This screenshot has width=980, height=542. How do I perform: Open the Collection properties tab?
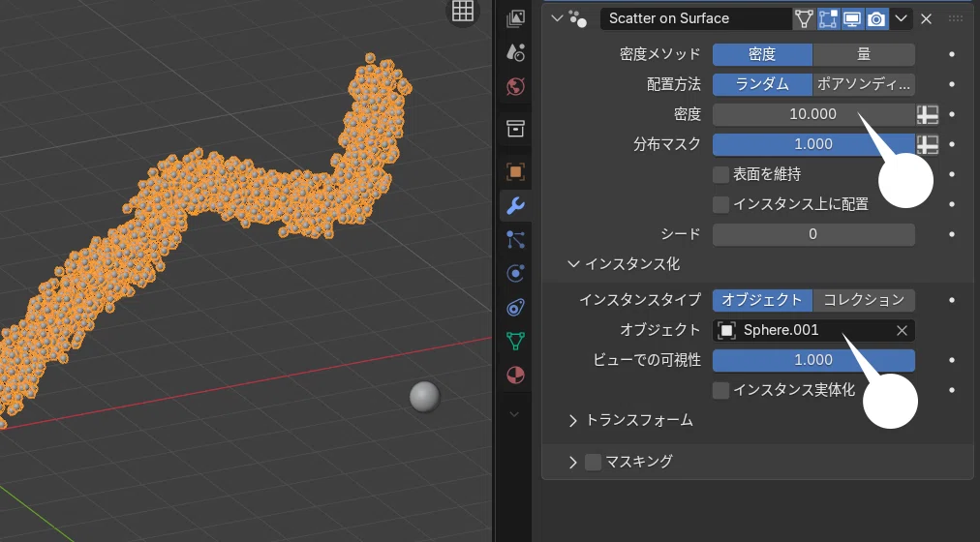(515, 129)
